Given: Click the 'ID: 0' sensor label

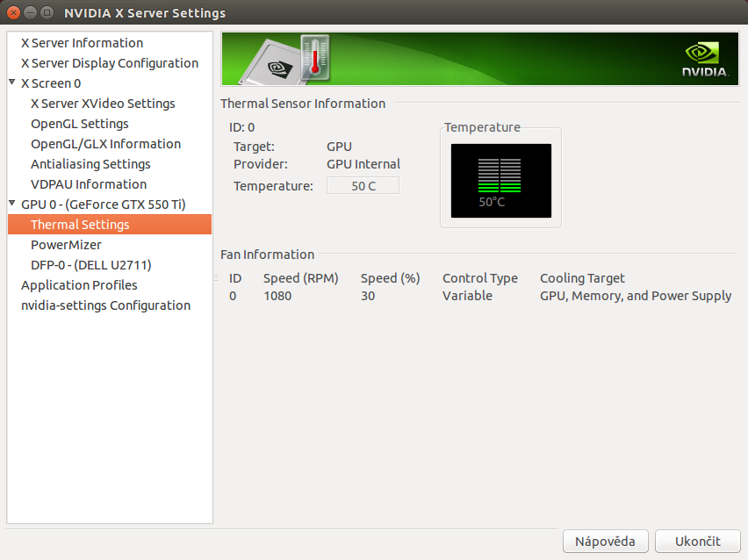Looking at the screenshot, I should point(241,127).
